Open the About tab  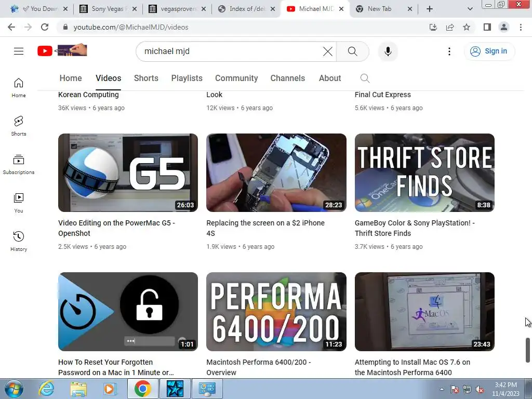[x=330, y=78]
